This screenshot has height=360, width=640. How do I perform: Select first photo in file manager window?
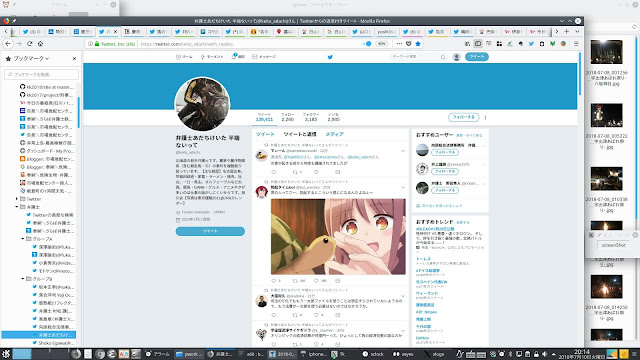[x=607, y=52]
